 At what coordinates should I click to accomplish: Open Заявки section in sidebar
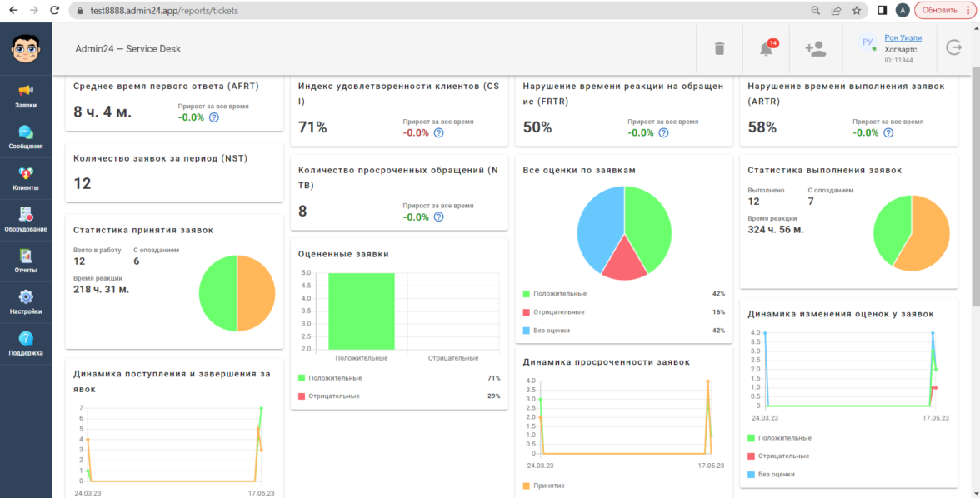click(26, 96)
